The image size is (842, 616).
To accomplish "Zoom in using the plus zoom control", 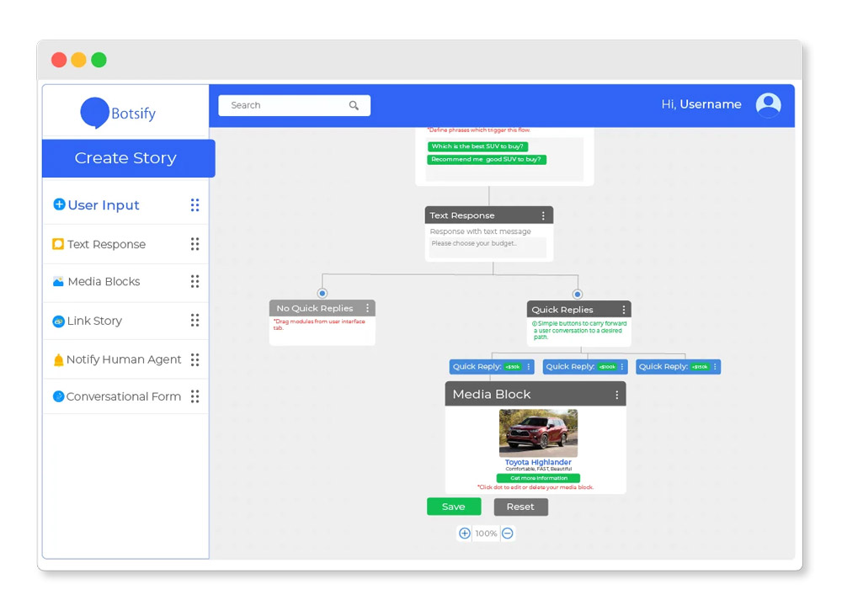I will tap(464, 534).
